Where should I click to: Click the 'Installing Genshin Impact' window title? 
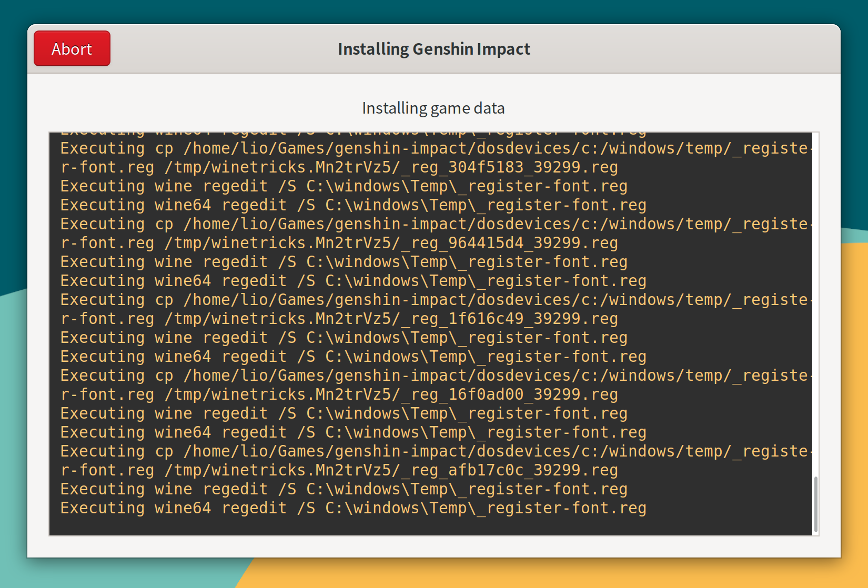point(433,49)
